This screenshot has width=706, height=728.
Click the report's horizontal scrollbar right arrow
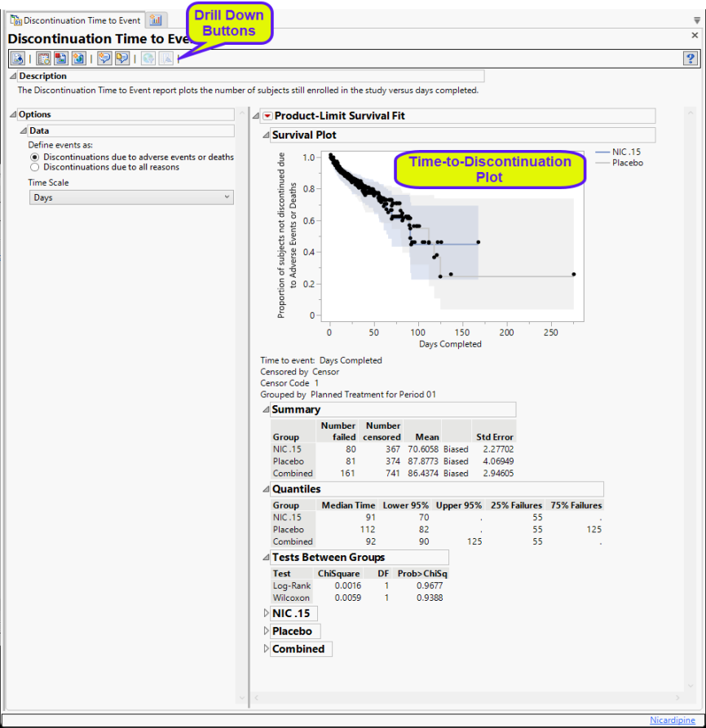tap(677, 697)
